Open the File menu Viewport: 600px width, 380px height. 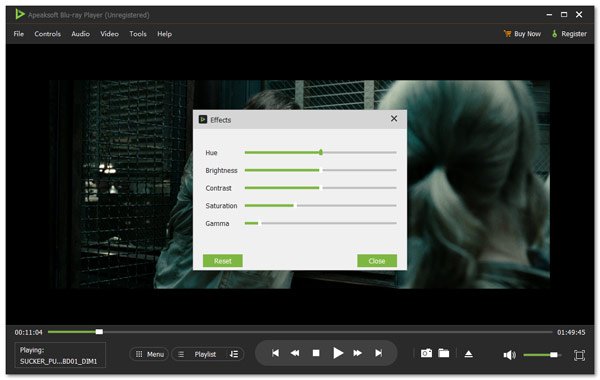click(18, 34)
